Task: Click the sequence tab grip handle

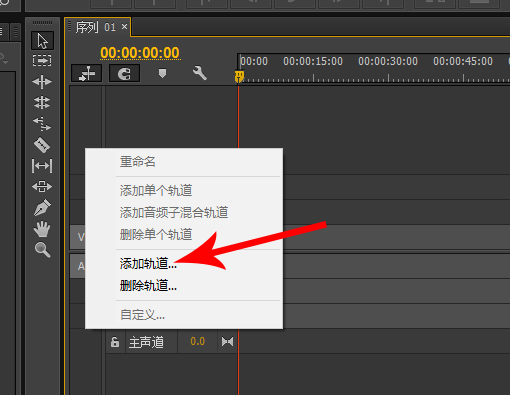Action: pyautogui.click(x=70, y=26)
